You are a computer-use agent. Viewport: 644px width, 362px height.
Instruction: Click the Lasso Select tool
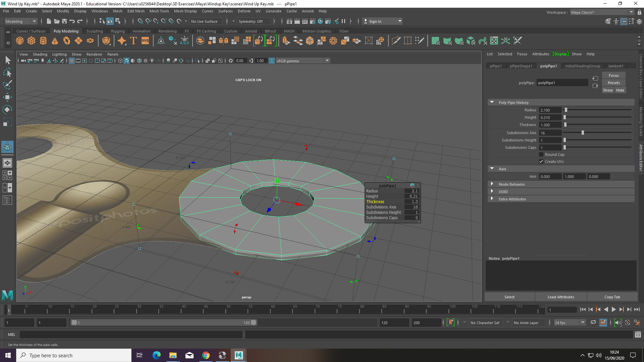pyautogui.click(x=7, y=72)
